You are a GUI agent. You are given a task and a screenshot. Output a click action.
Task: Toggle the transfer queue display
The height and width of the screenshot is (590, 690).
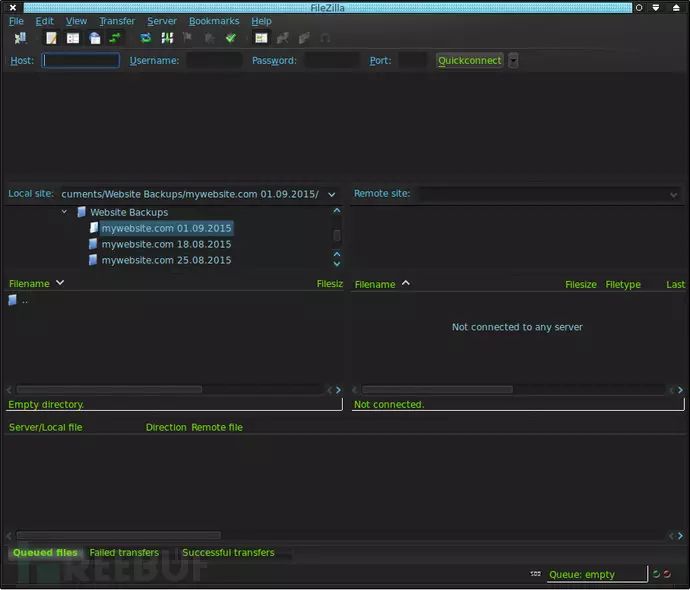(115, 38)
